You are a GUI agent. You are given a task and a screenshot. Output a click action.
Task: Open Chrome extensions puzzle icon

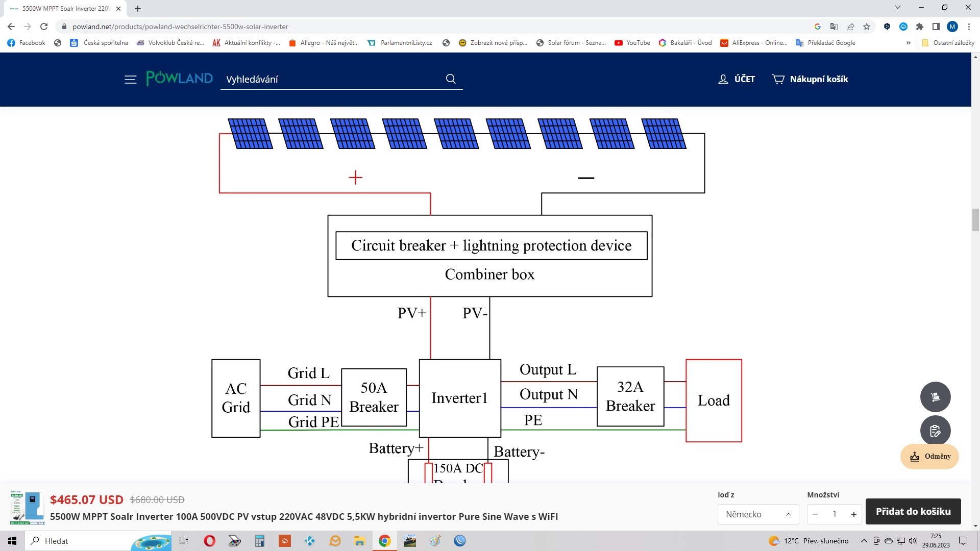920,27
